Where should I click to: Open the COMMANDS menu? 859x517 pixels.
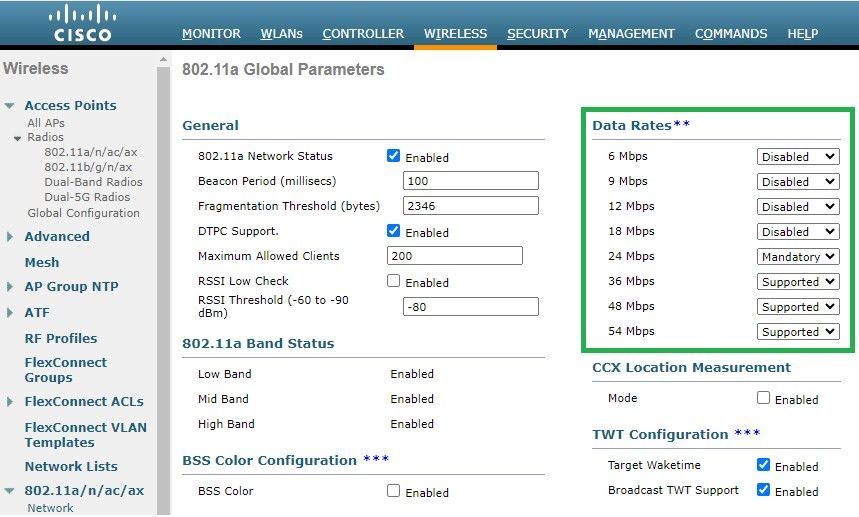click(731, 34)
